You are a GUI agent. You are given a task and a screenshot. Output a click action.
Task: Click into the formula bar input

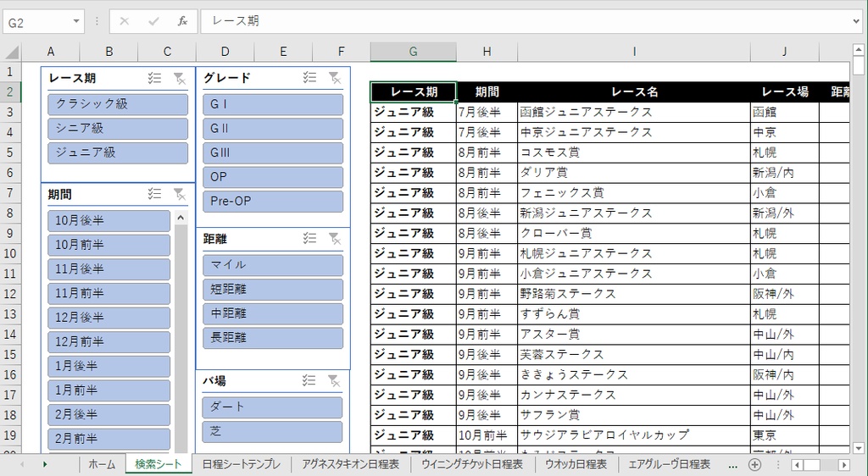(525, 21)
